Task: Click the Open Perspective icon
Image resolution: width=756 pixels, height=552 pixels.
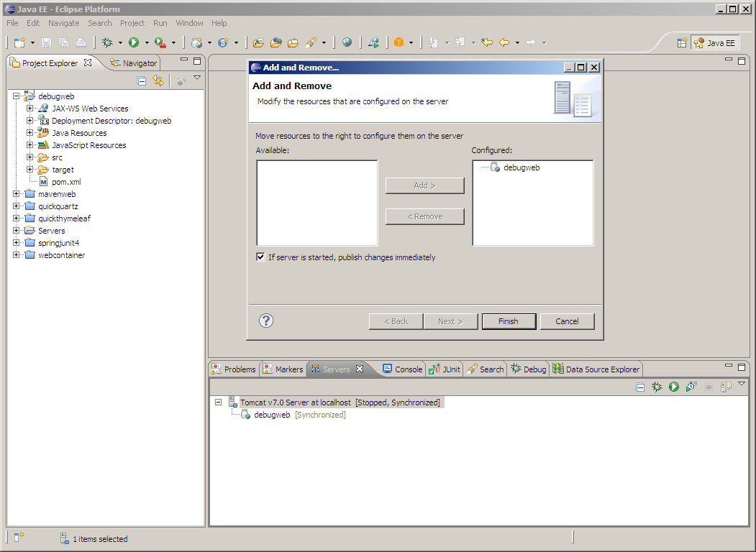Action: (682, 43)
